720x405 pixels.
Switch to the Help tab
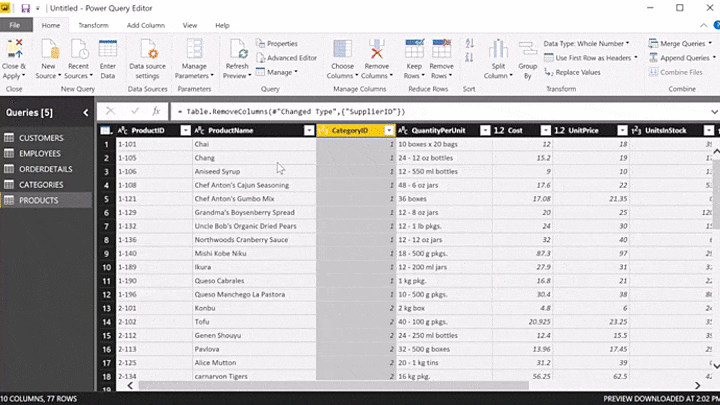point(222,25)
